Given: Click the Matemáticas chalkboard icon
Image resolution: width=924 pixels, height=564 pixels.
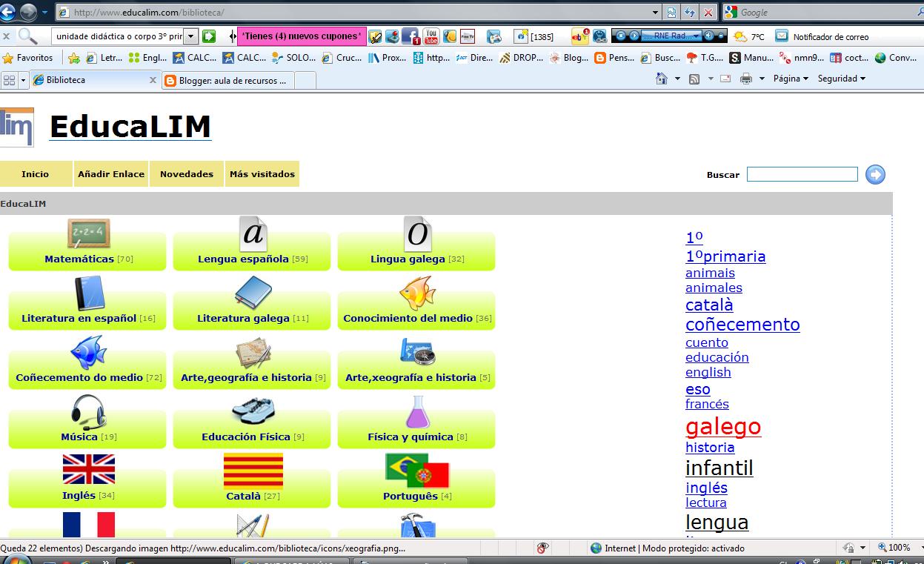Looking at the screenshot, I should (x=87, y=233).
